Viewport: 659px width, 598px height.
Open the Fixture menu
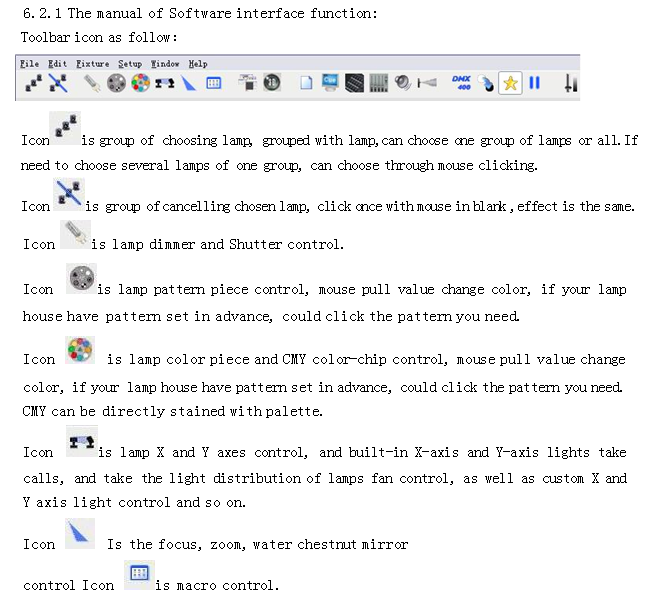pyautogui.click(x=92, y=64)
